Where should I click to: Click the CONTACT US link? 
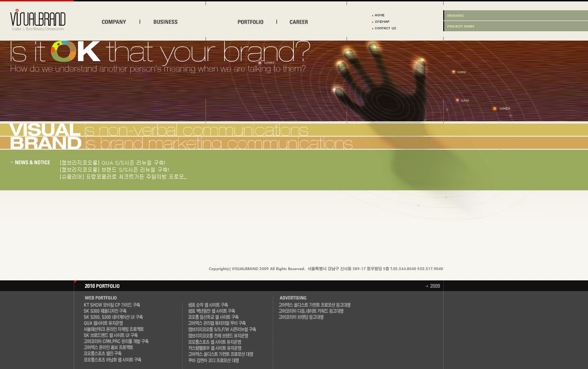pos(385,28)
